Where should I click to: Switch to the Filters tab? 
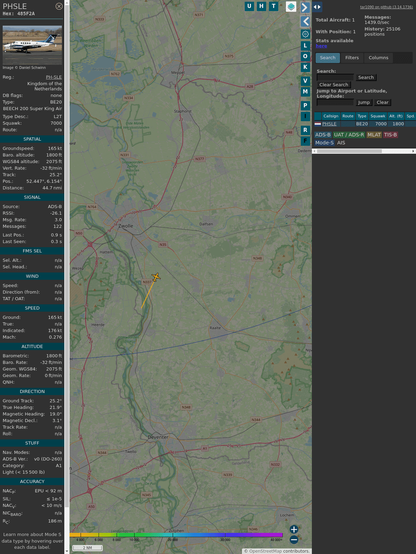(x=352, y=58)
